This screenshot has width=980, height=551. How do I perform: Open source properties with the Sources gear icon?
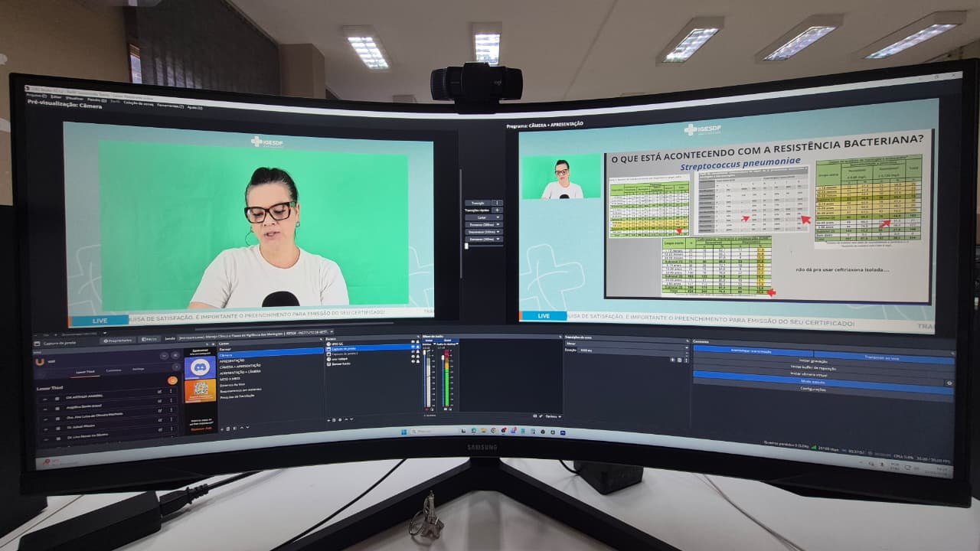pos(341,419)
